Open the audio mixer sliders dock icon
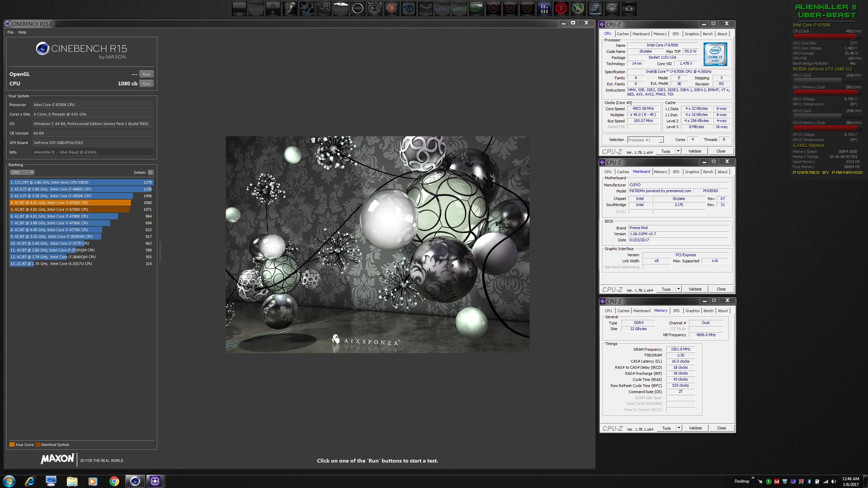 pos(324,8)
